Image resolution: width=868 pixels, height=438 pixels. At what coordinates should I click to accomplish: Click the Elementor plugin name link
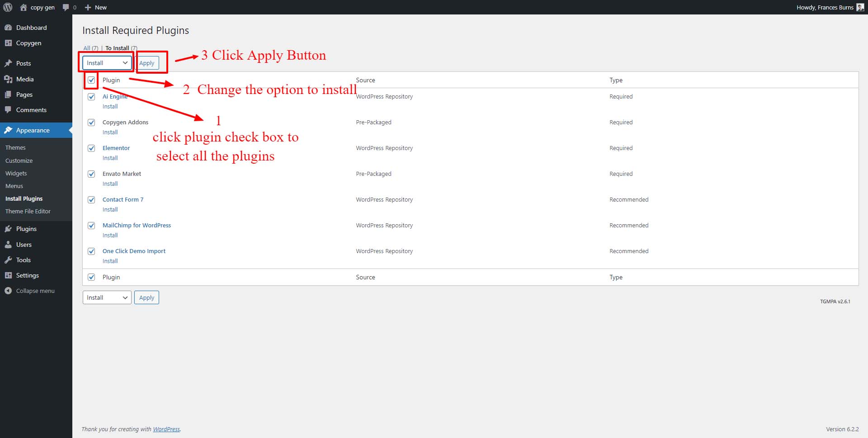click(x=116, y=148)
